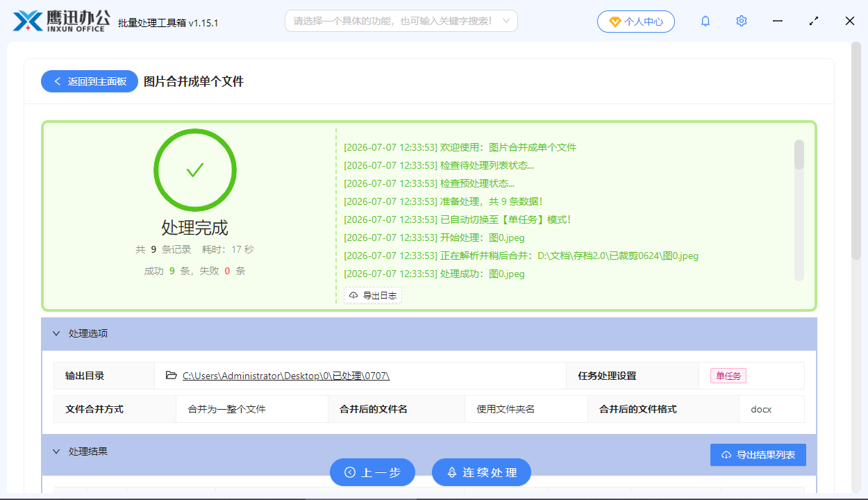Screen dimensions: 868x500
Task: Click the 单任务 tag
Action: tap(728, 376)
